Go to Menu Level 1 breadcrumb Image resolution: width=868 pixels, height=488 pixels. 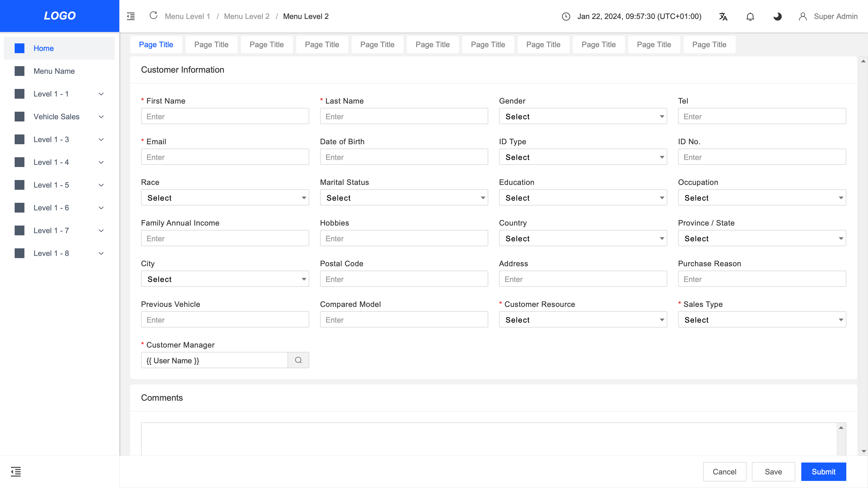tap(187, 17)
